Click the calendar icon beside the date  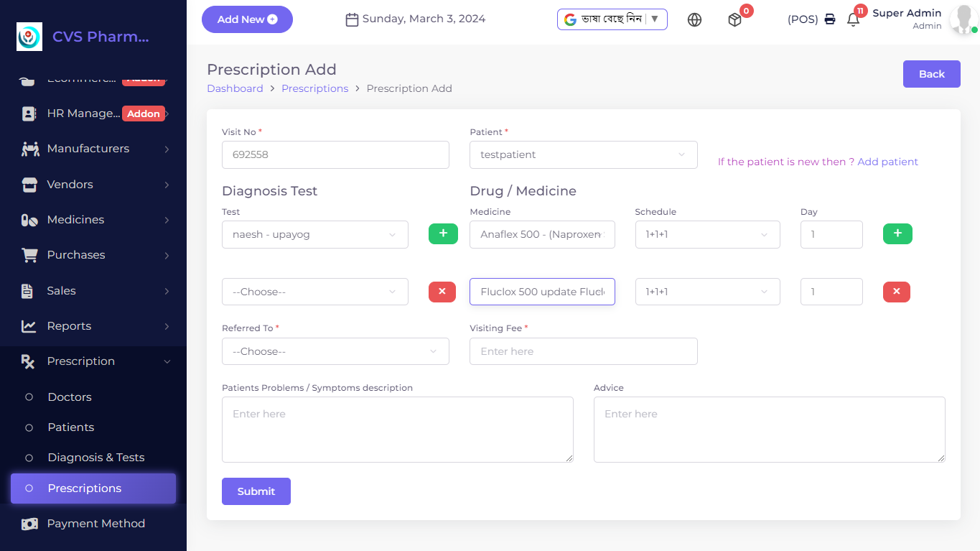tap(352, 19)
